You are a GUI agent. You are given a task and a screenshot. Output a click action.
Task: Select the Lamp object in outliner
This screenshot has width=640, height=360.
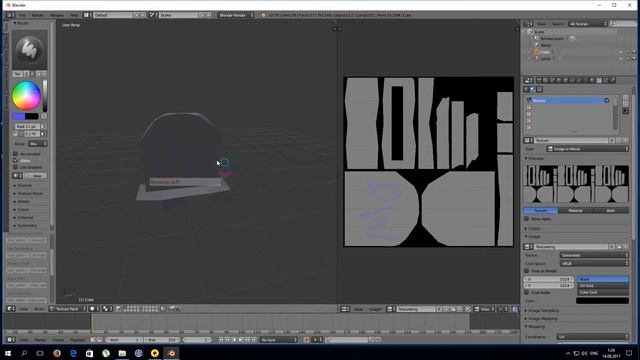pyautogui.click(x=545, y=58)
